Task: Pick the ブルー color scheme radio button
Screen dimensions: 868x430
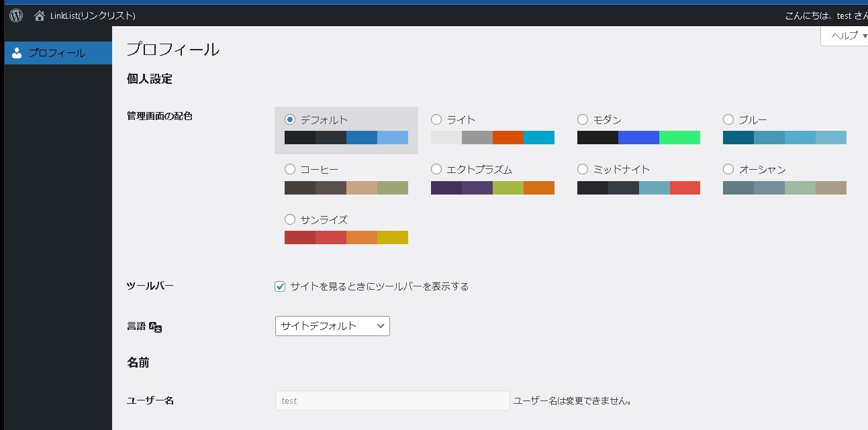Action: (728, 119)
